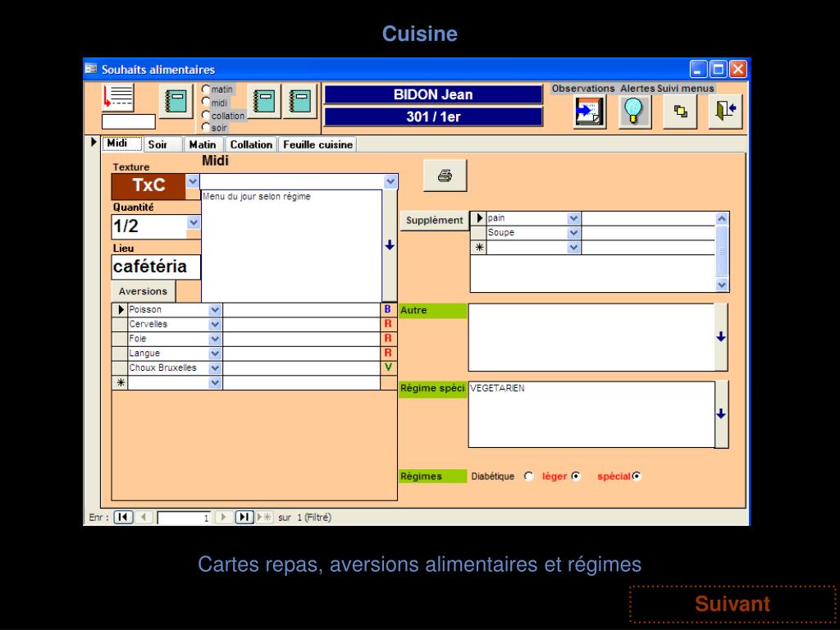The image size is (840, 630).
Task: Select the midi radio option
Action: pos(206,102)
